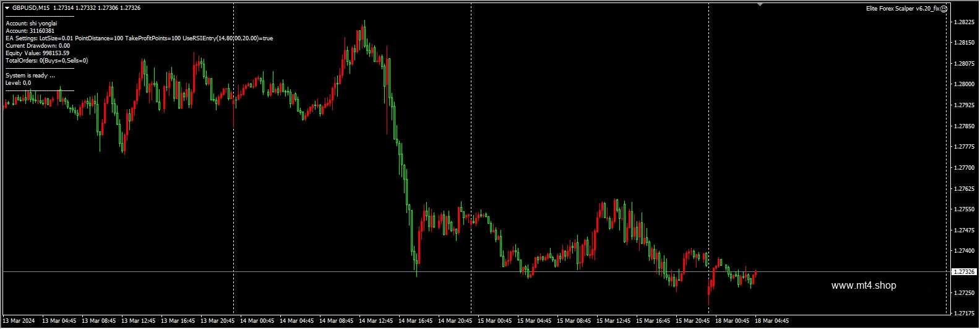Click the current price tag 1.27326
980x329 pixels.
click(x=964, y=272)
